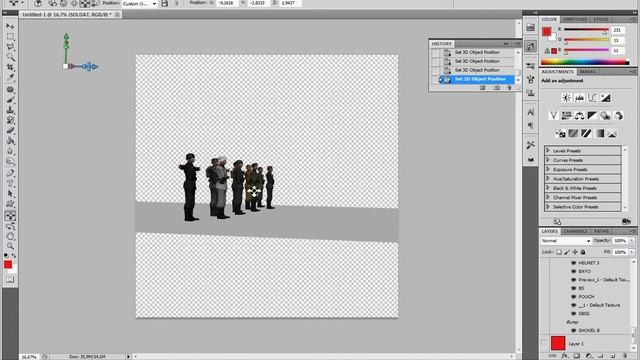Save the current 3D position preset

[164, 4]
